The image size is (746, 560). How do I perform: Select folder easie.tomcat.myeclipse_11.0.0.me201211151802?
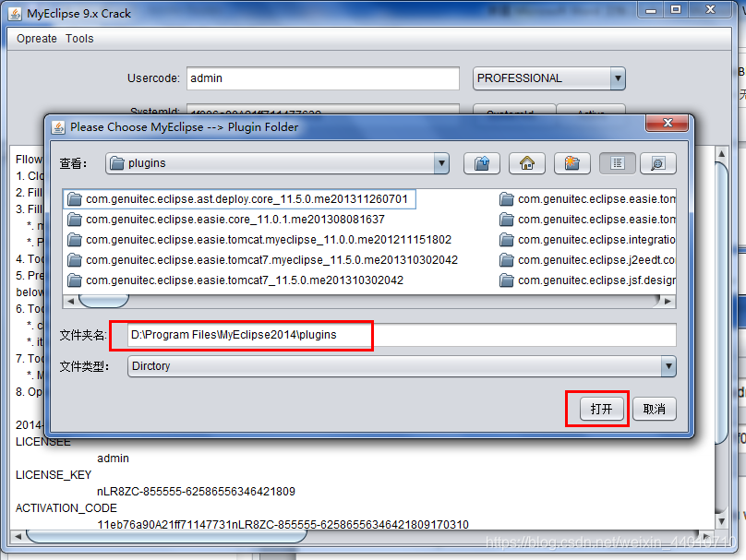click(259, 240)
